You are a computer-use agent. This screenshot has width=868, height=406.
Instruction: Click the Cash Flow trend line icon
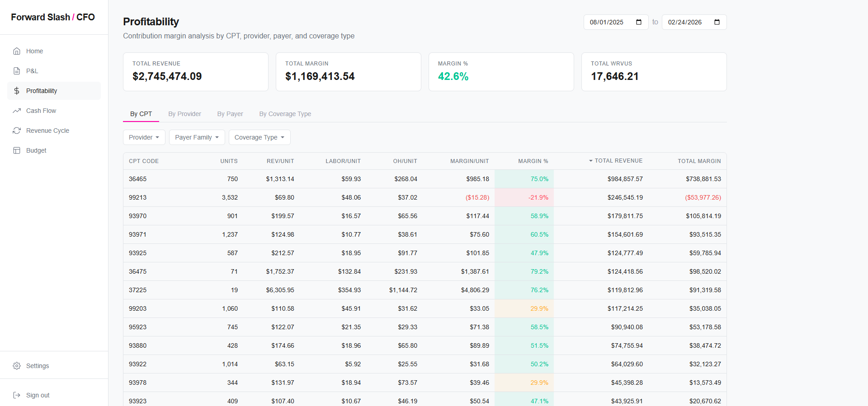(17, 111)
